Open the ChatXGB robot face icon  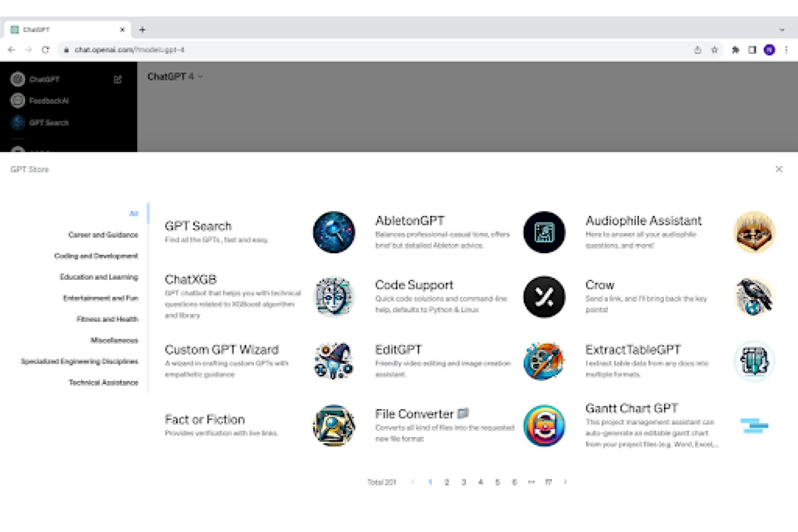334,296
